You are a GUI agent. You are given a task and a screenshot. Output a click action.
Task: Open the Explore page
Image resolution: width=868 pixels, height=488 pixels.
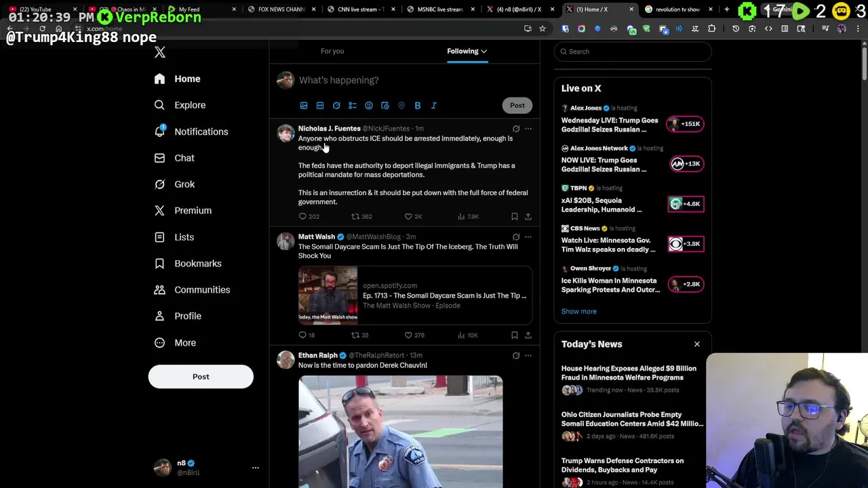(x=180, y=105)
